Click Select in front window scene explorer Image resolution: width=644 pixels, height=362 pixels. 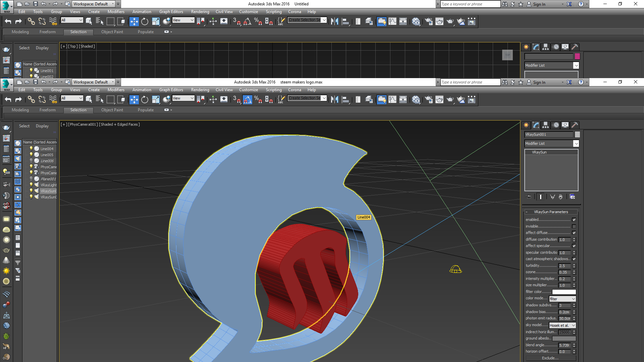[24, 126]
